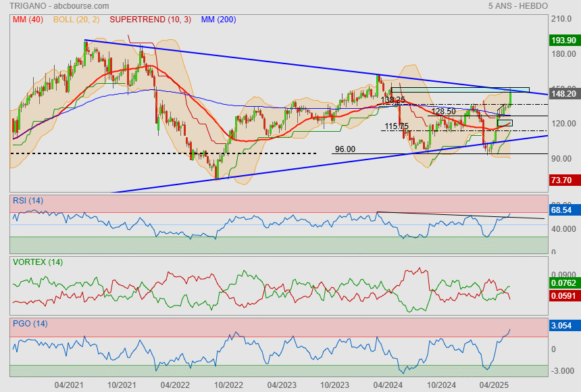Click the 128.50 level annotation

tap(444, 112)
